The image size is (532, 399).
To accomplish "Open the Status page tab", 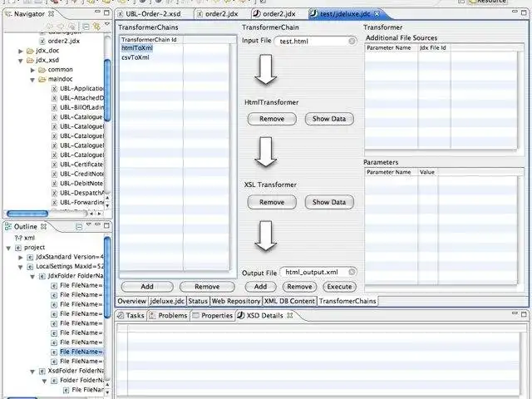I will click(198, 301).
